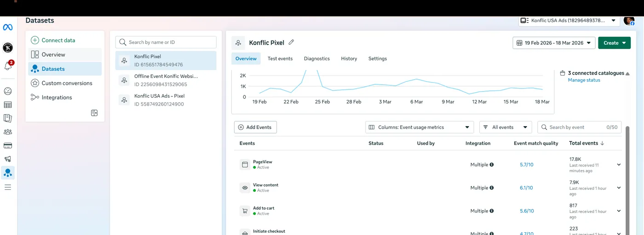Open Custom conversions in side menu

tap(65, 83)
